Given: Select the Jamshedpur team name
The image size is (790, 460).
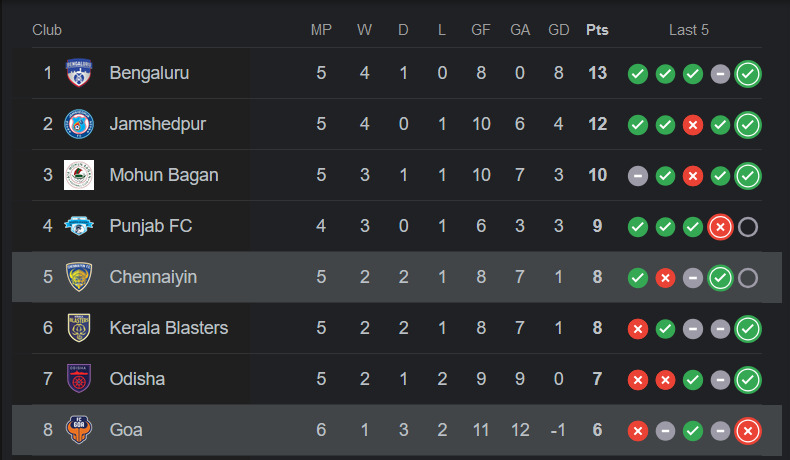Looking at the screenshot, I should [157, 124].
